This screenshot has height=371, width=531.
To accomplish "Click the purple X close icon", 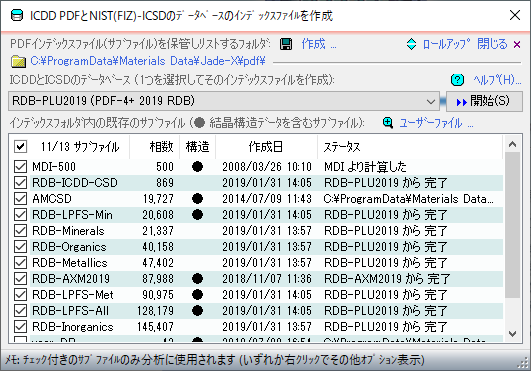I will coord(517,44).
